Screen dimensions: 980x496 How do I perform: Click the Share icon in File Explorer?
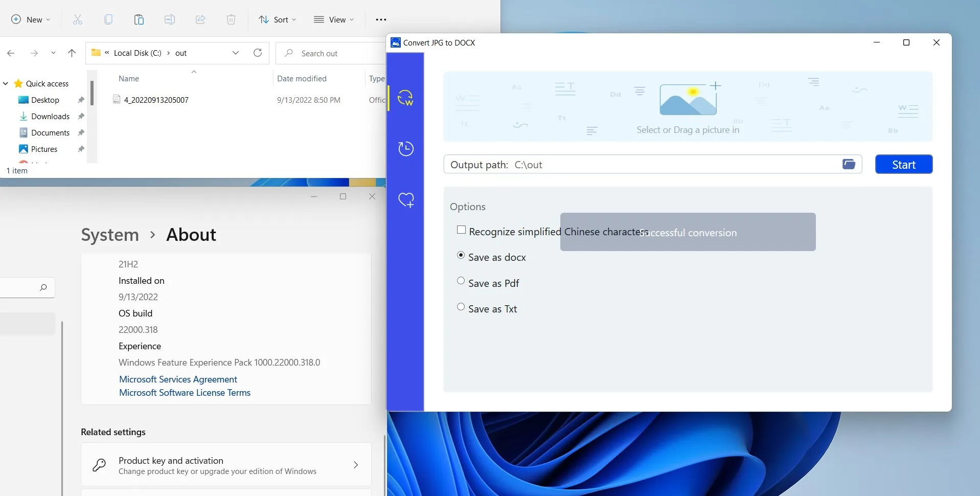[200, 19]
